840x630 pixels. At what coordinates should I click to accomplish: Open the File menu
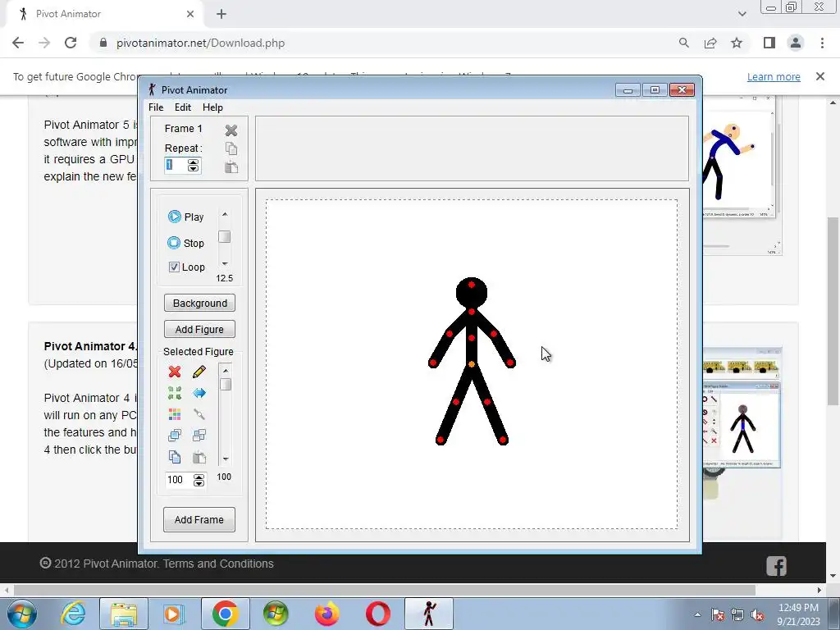click(x=156, y=107)
